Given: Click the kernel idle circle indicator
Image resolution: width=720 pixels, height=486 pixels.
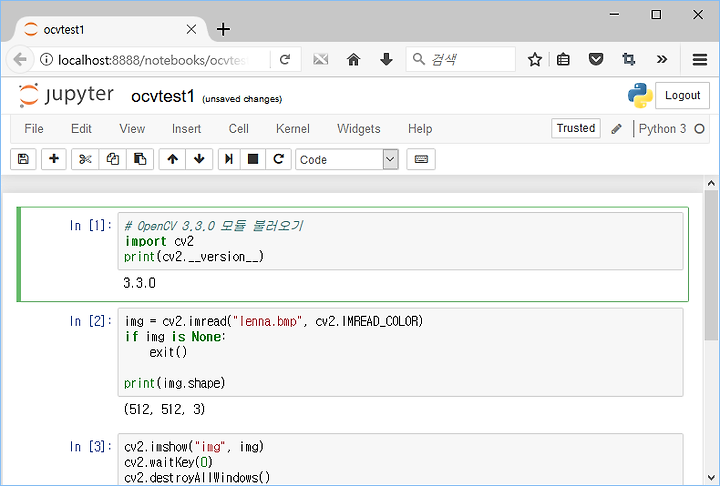Looking at the screenshot, I should [699, 129].
